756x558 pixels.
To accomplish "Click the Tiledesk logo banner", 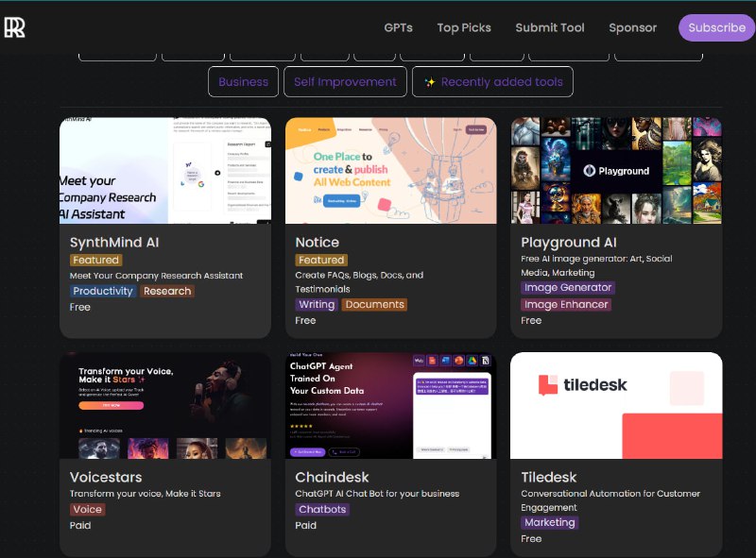I will [x=616, y=406].
